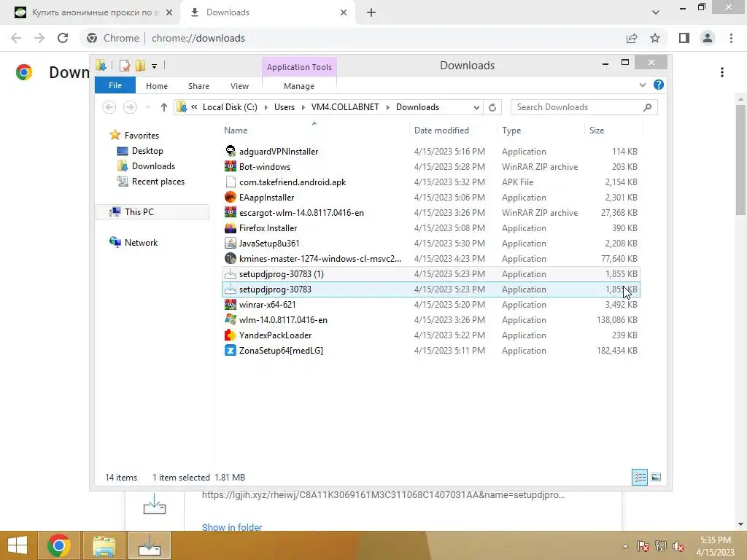Click Show in folder link
This screenshot has width=747, height=560.
point(232,527)
